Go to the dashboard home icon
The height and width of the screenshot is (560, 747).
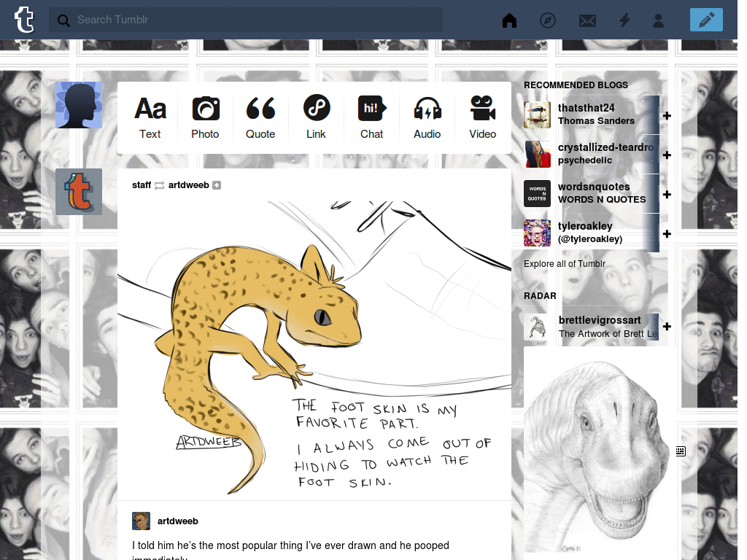(x=509, y=20)
